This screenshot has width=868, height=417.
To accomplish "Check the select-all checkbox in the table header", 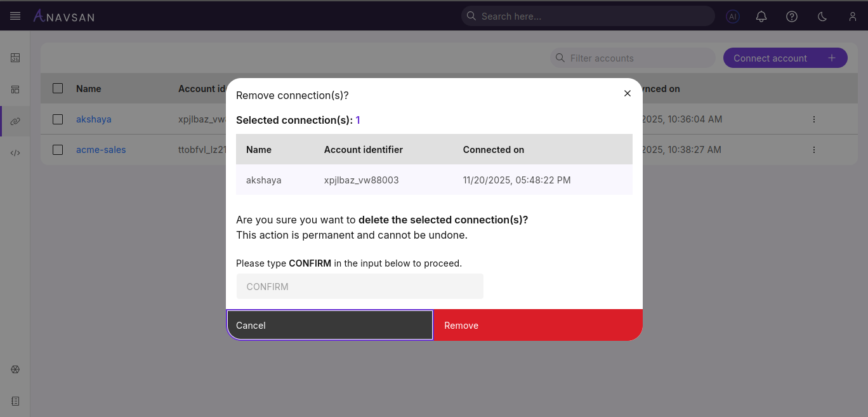I will [x=57, y=88].
